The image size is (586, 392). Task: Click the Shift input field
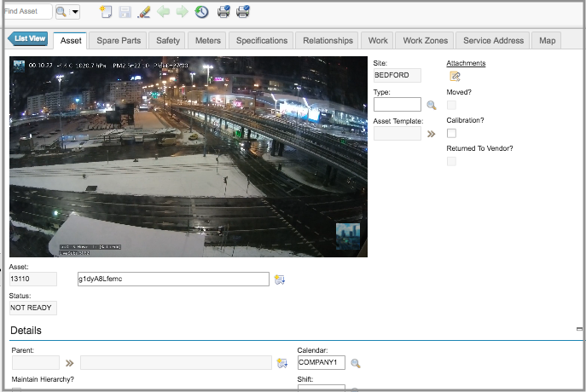click(x=322, y=389)
